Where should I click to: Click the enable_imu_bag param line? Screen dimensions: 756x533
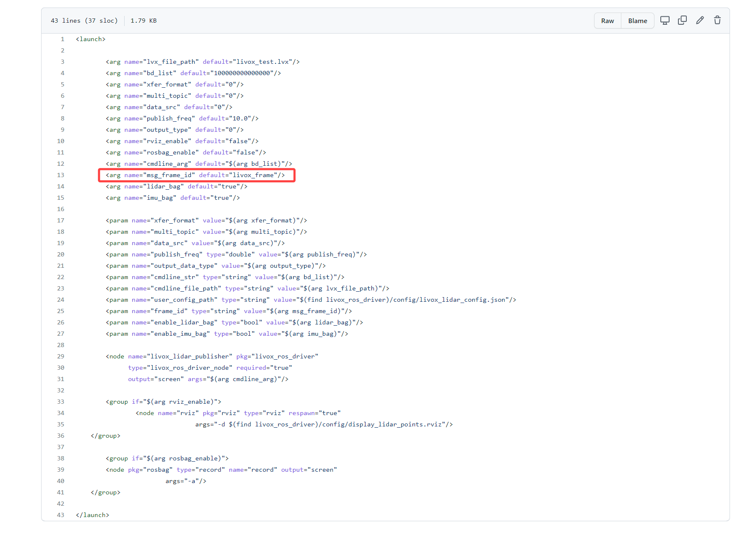[x=227, y=334]
